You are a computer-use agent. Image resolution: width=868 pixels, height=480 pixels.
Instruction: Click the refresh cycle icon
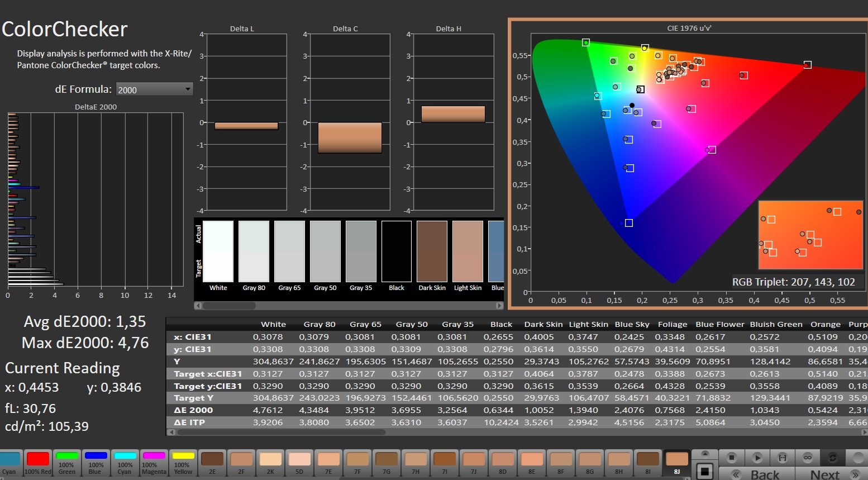click(833, 458)
